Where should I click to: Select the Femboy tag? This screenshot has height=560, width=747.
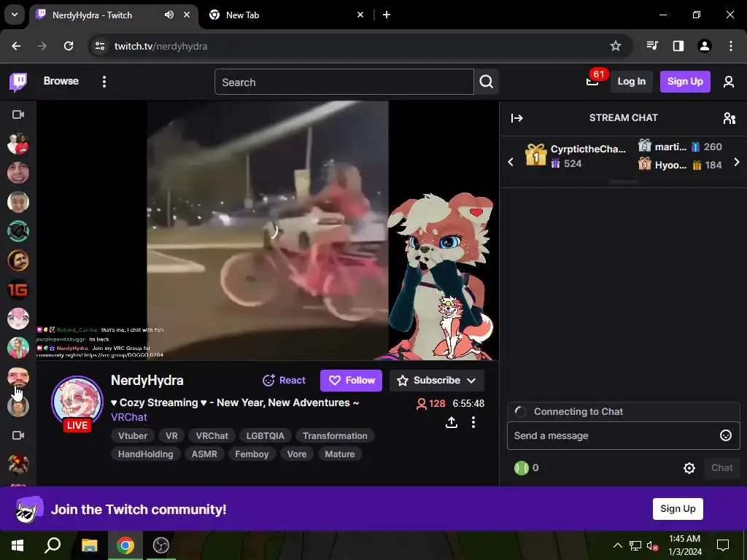252,454
